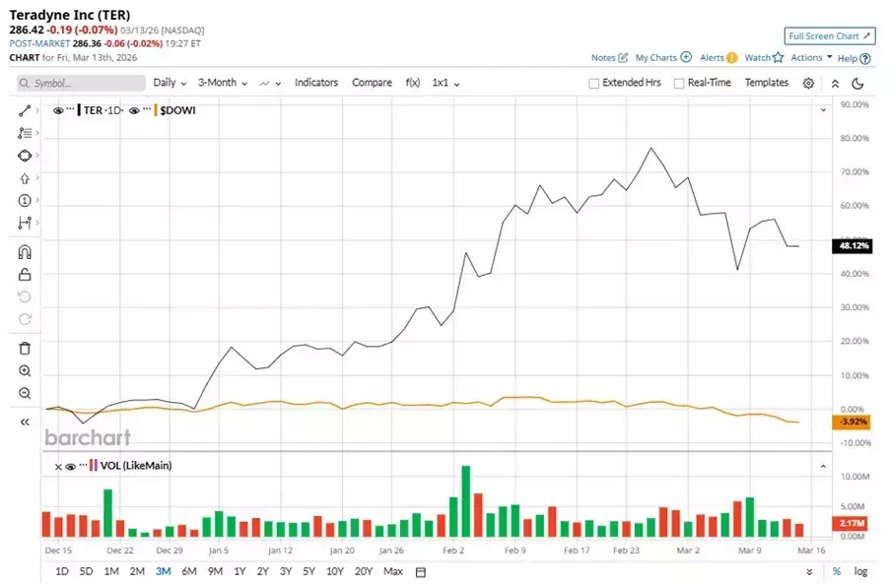Activate the magnet snap tool
Viewport: 889px width, 588px height.
(25, 252)
